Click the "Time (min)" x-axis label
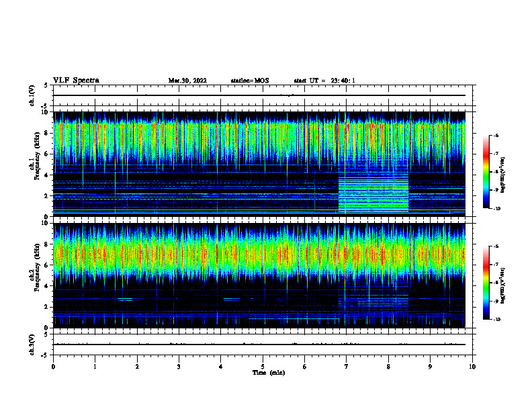532x411 pixels. click(x=269, y=373)
